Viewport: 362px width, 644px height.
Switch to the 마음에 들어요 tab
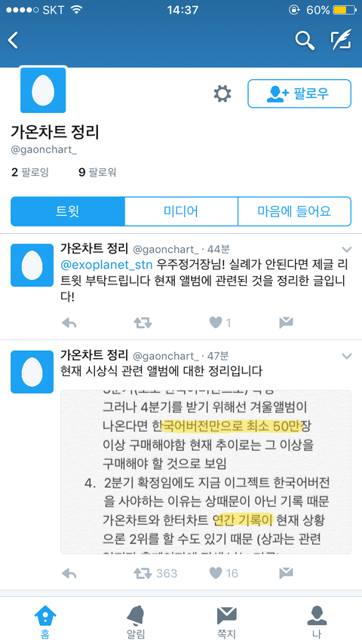coord(294,211)
